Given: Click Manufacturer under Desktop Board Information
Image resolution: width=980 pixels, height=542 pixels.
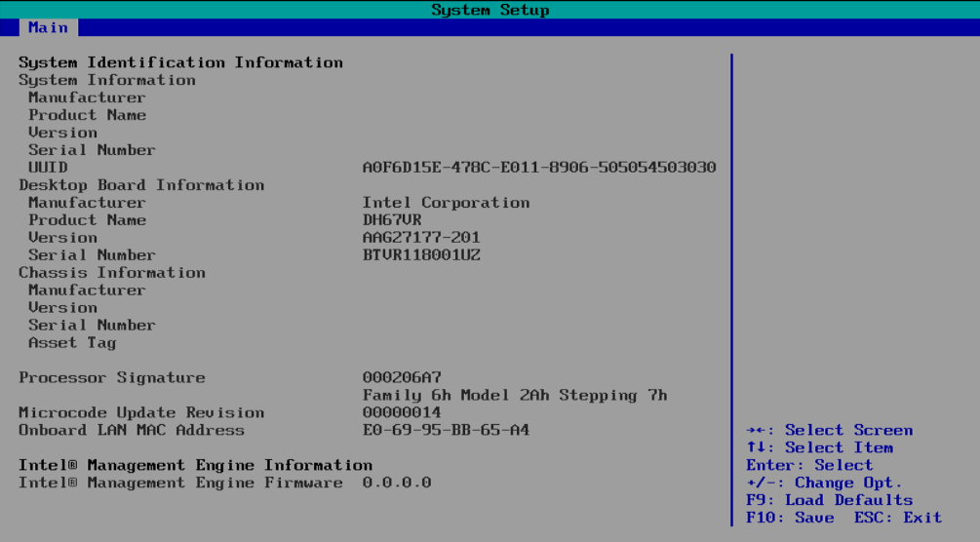Looking at the screenshot, I should click(87, 203).
